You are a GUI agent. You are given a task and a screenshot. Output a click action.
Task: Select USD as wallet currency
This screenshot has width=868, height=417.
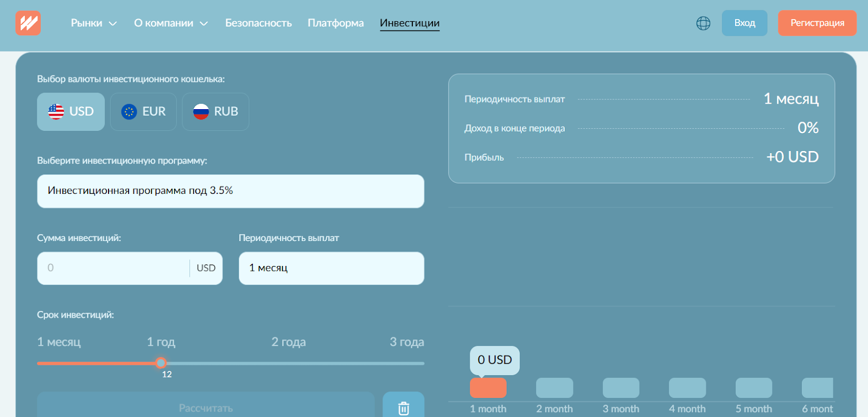(71, 112)
